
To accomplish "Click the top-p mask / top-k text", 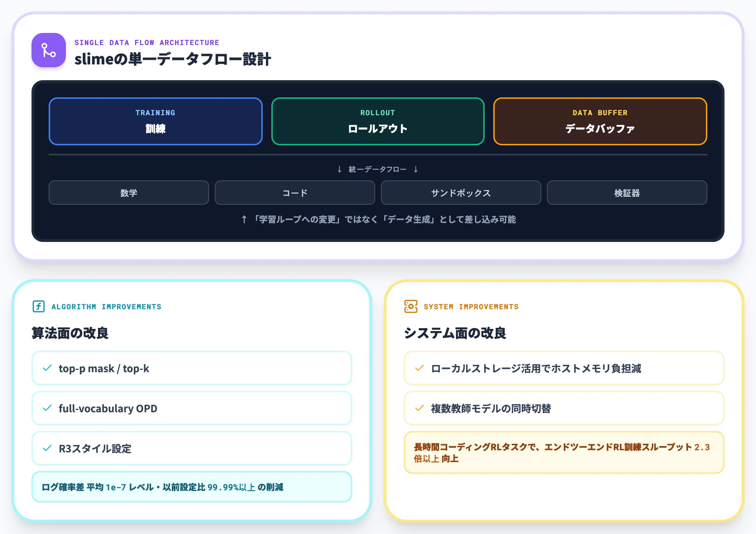I will point(104,368).
